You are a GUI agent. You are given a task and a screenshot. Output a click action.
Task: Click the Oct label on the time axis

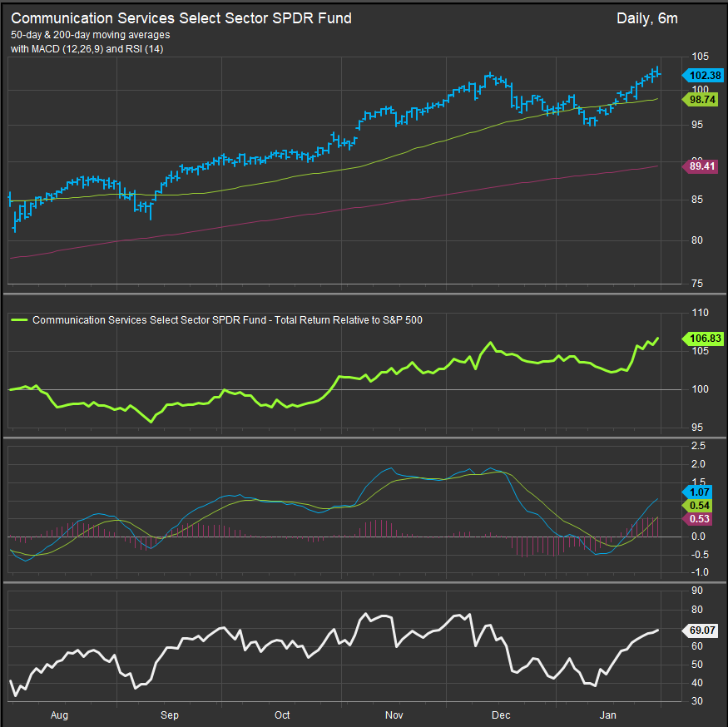point(282,715)
